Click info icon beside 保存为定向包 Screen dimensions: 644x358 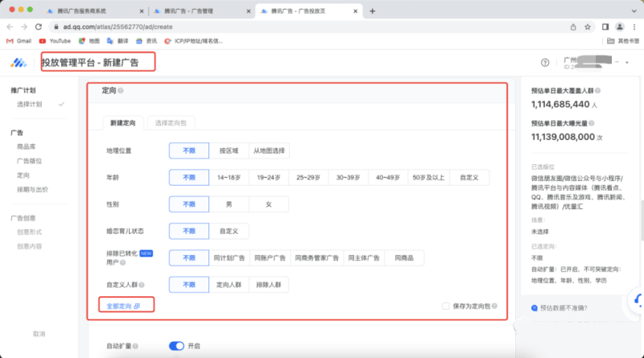494,306
